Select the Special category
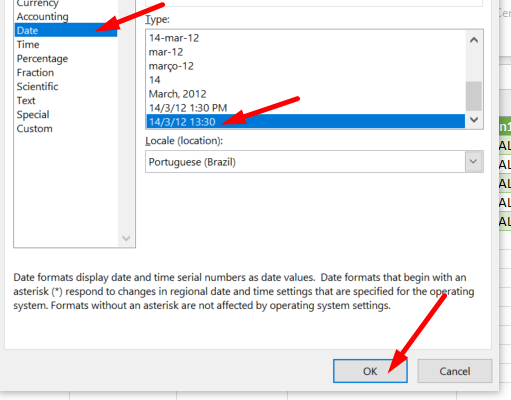511x400 pixels. [33, 114]
